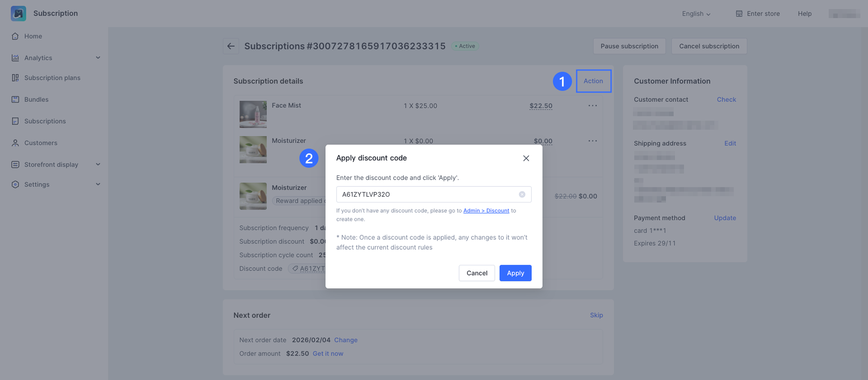The height and width of the screenshot is (380, 868).
Task: Expand the Analytics menu chevron
Action: click(98, 58)
